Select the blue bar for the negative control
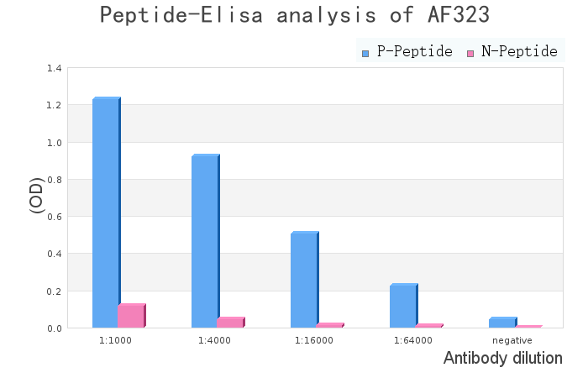The image size is (588, 378). click(502, 323)
